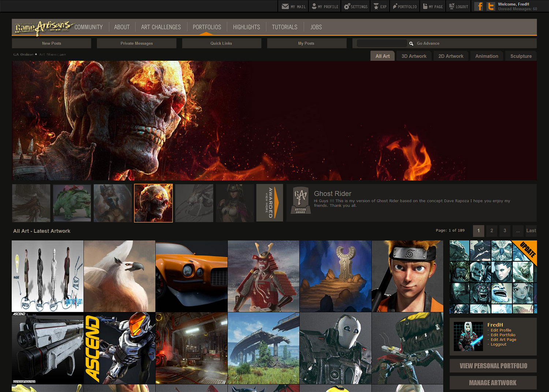Open the Twitter icon link

click(x=491, y=6)
